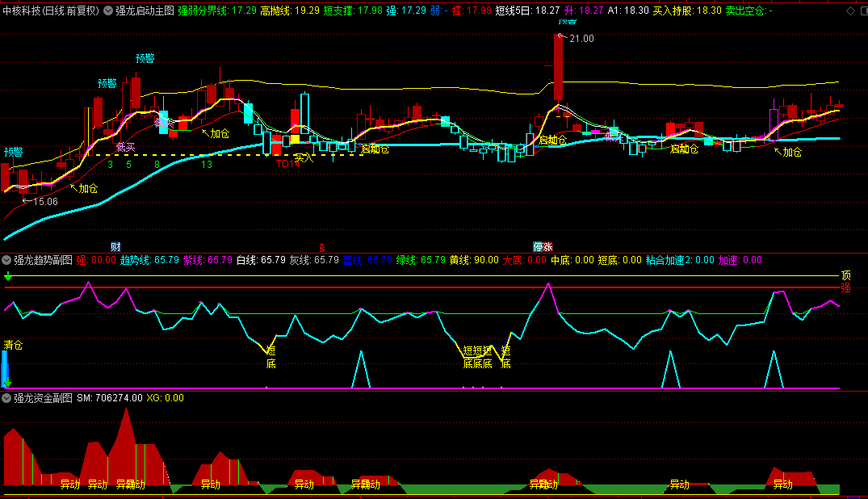Image resolution: width=868 pixels, height=499 pixels.
Task: Click the 停涨 limit-up marker
Action: coord(543,246)
